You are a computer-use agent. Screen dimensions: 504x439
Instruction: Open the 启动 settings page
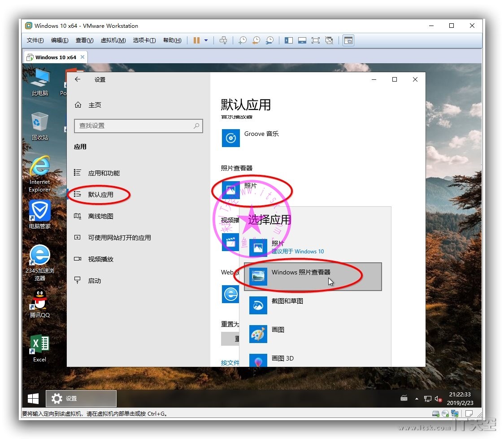139,281
